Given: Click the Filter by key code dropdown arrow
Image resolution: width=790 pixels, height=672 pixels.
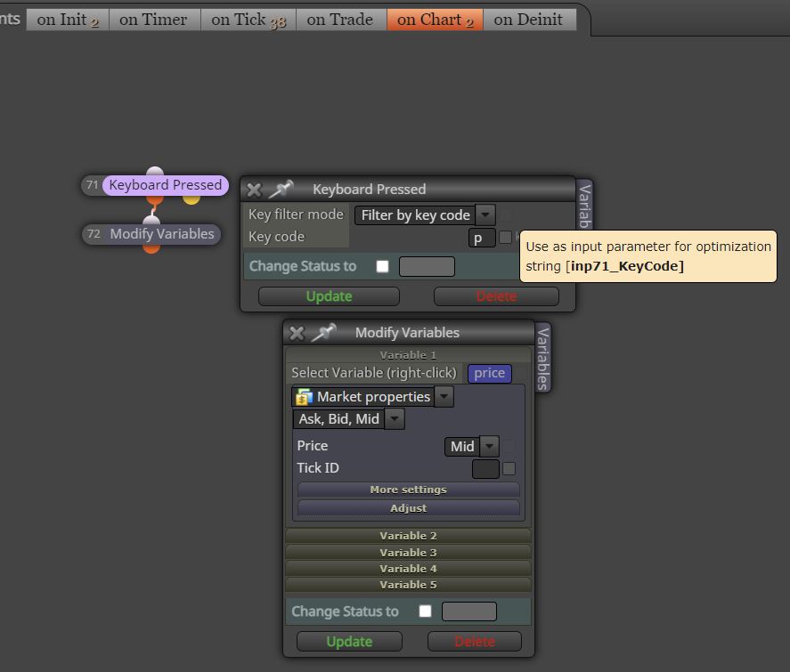Looking at the screenshot, I should 485,215.
